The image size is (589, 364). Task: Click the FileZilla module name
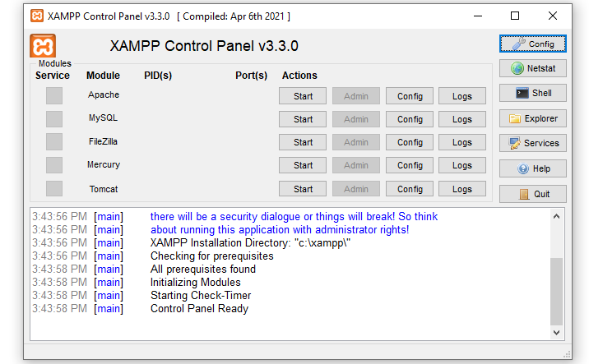tap(104, 141)
